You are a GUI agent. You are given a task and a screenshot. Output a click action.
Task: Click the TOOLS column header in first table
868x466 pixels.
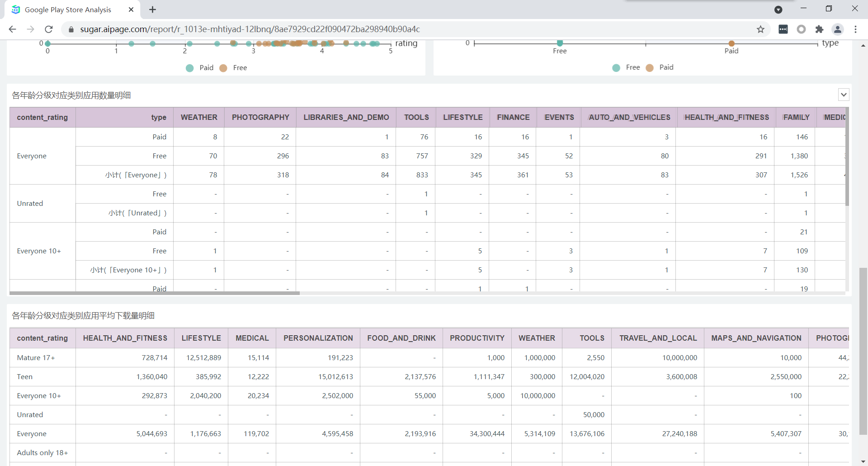click(416, 117)
